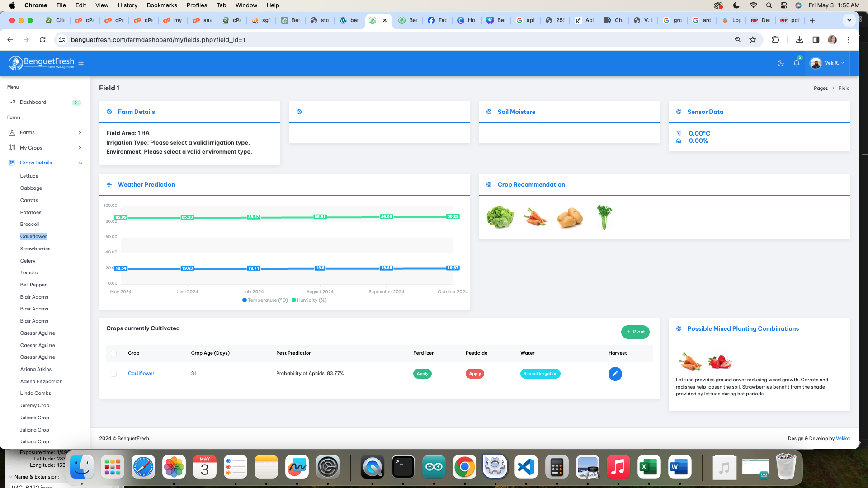This screenshot has width=868, height=488.
Task: Open Chrome extensions puzzle icon
Action: pos(775,40)
